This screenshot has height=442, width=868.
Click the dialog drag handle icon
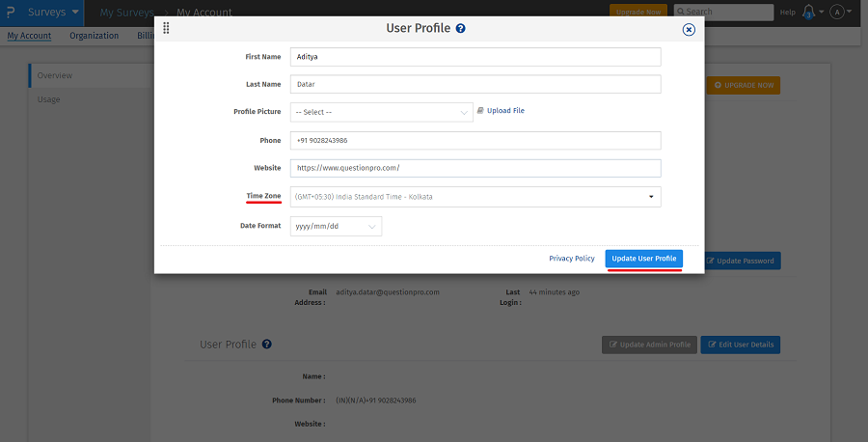tap(166, 28)
